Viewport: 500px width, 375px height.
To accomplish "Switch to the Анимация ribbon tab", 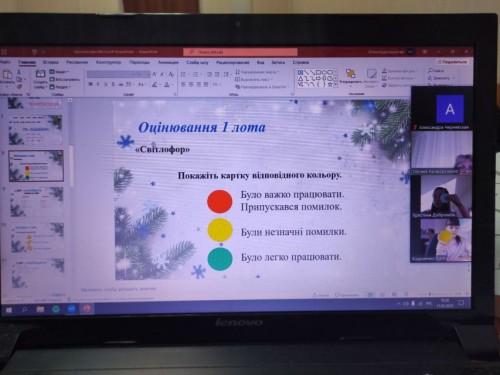I will click(x=168, y=62).
